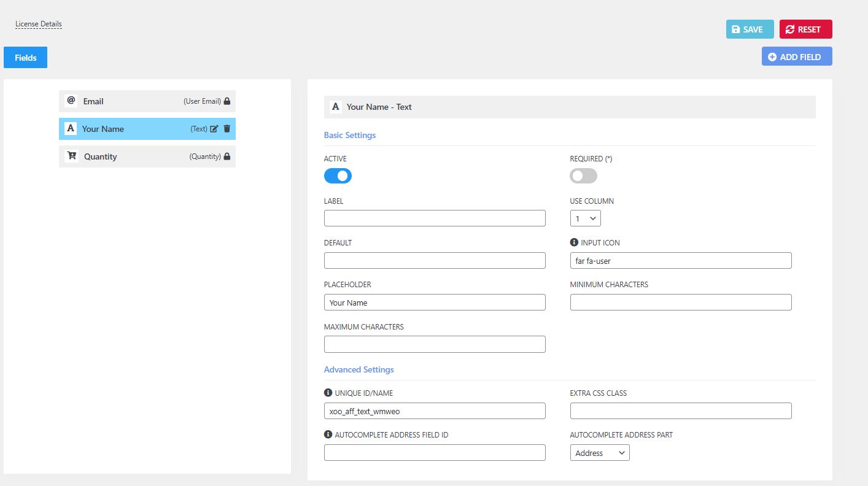Click the Maximum Characters input field

click(435, 344)
